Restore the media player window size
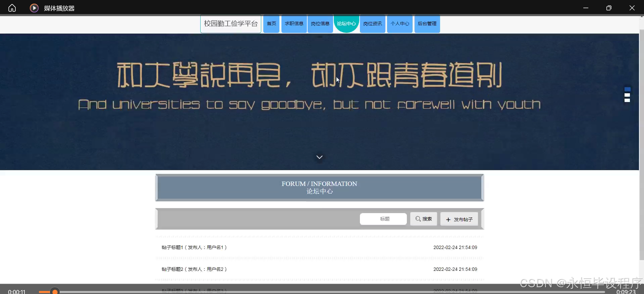 [609, 8]
